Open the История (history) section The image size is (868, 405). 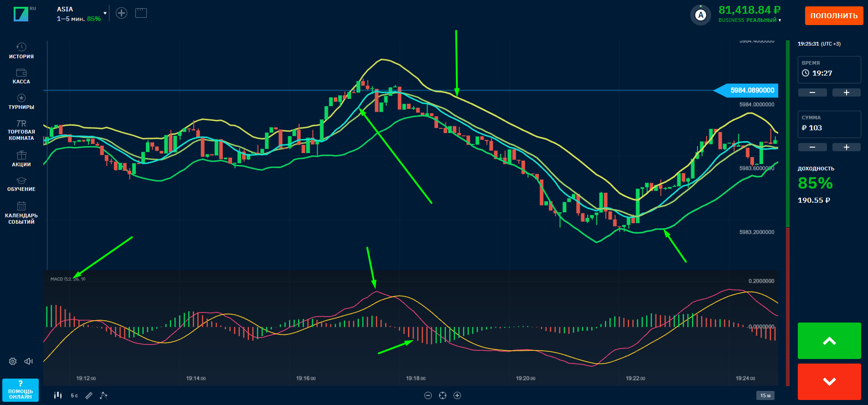[21, 51]
